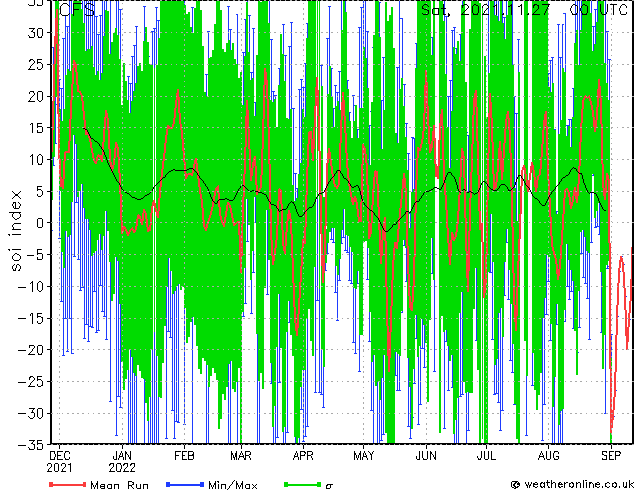
Task: Click the -10 y-axis value
Action: [x=31, y=287]
